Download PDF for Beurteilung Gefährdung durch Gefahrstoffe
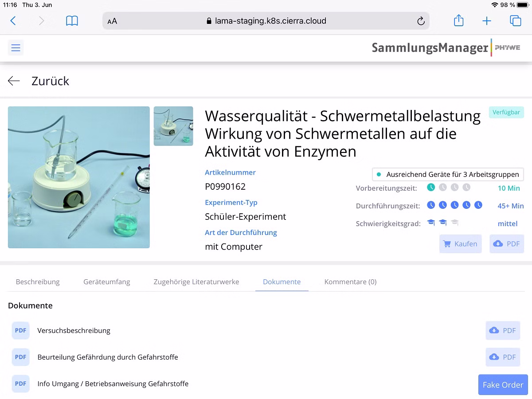This screenshot has width=532, height=399. coord(503,357)
